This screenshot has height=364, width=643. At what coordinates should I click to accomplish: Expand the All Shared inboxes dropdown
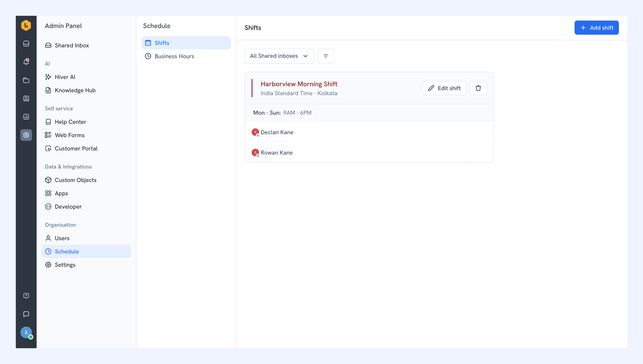[279, 56]
